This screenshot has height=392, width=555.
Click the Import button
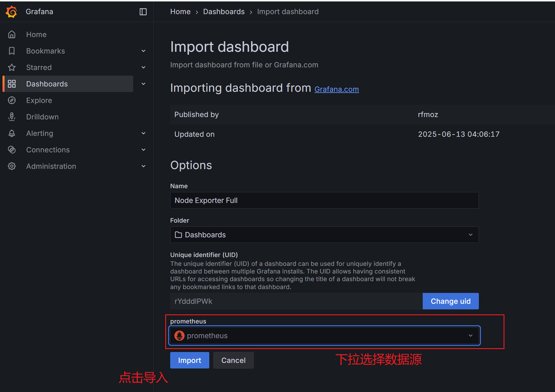pyautogui.click(x=190, y=360)
